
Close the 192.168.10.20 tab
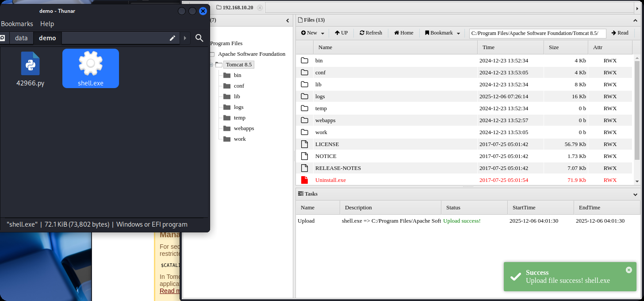(x=260, y=8)
